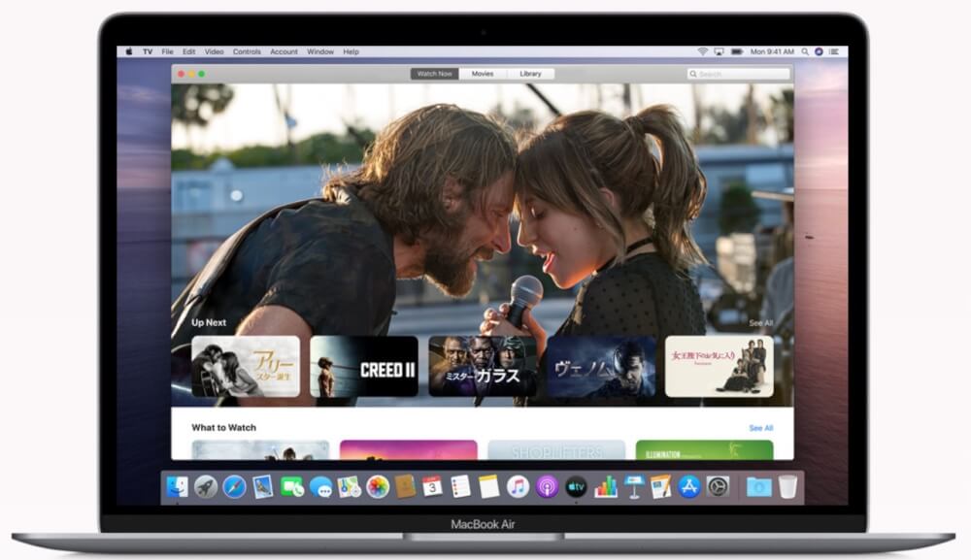The height and width of the screenshot is (560, 971).
Task: Open the Apple menu
Action: coord(129,52)
